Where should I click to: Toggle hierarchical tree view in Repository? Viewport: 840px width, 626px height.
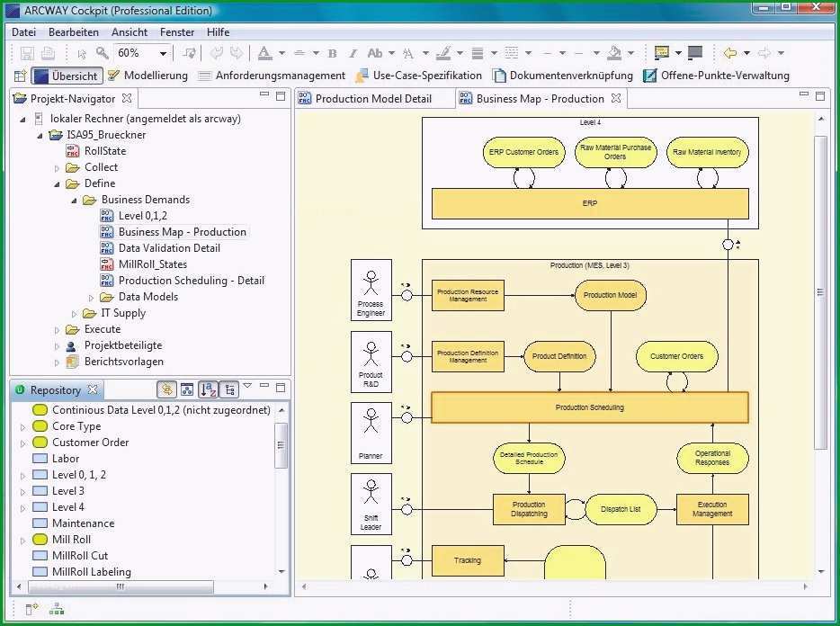(x=229, y=389)
